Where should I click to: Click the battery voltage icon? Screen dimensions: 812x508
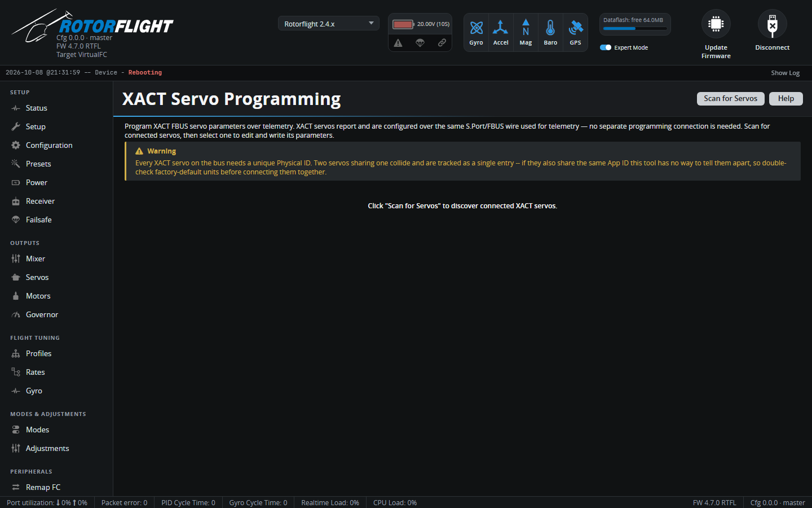click(x=403, y=24)
